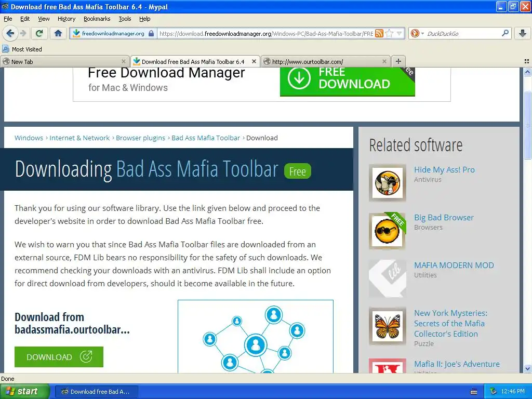Open the File menu
Screen dimensions: 532x399
tap(8, 19)
